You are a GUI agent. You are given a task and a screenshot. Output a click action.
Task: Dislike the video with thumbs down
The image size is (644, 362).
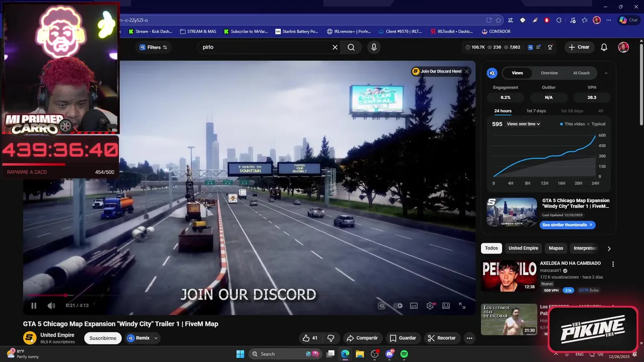[x=331, y=338]
